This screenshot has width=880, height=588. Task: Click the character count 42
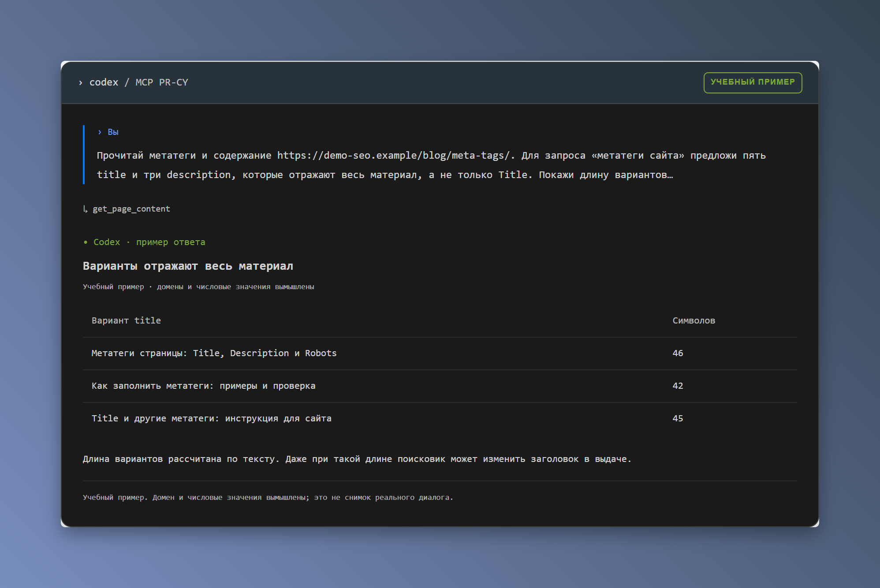coord(678,386)
